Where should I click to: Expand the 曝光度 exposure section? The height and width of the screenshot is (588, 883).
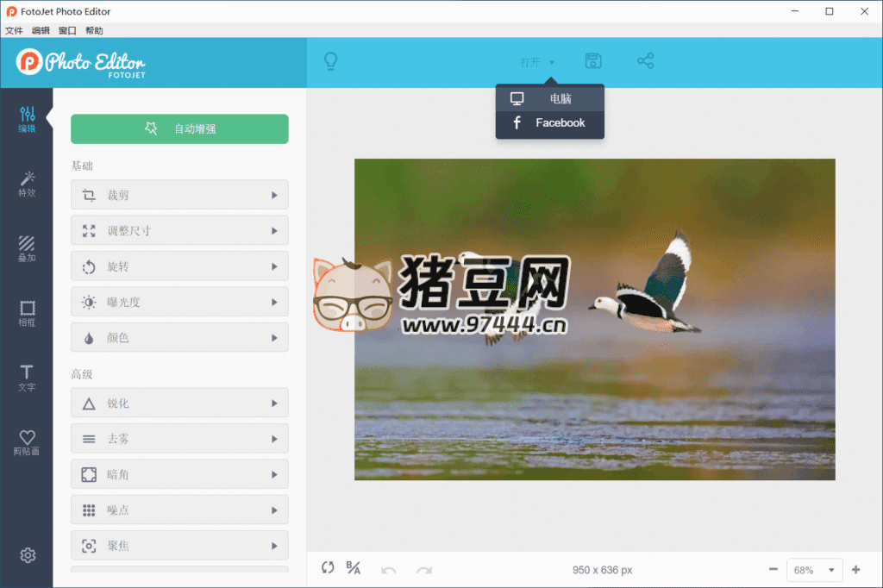179,303
